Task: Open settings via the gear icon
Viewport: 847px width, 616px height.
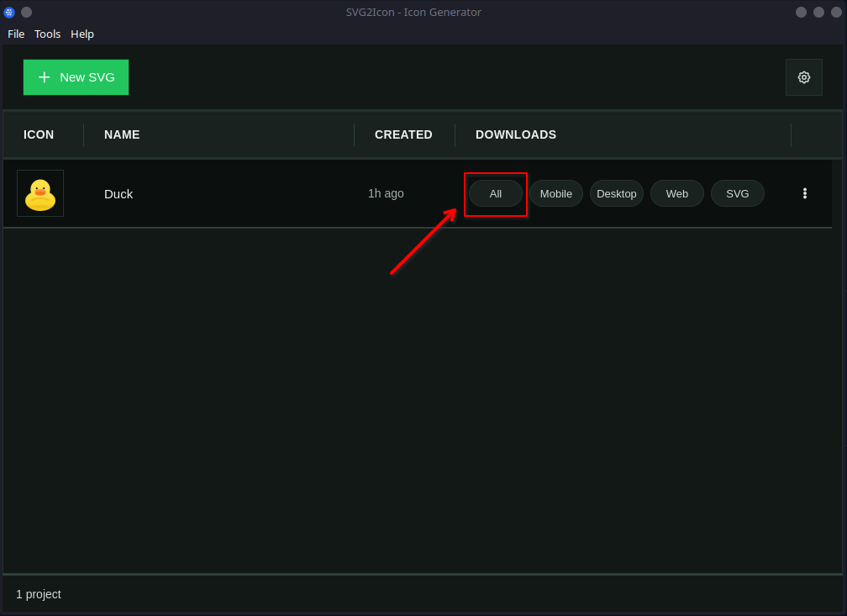Action: pos(803,77)
